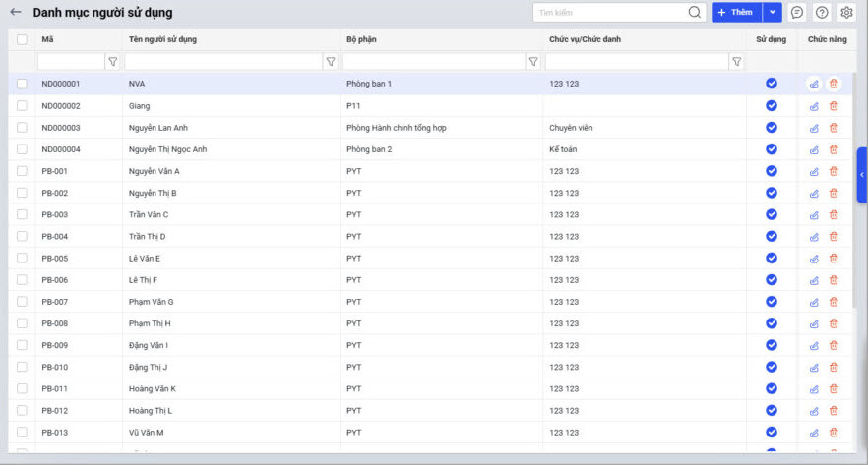
Task: Expand the blue side panel handle
Action: tap(862, 175)
